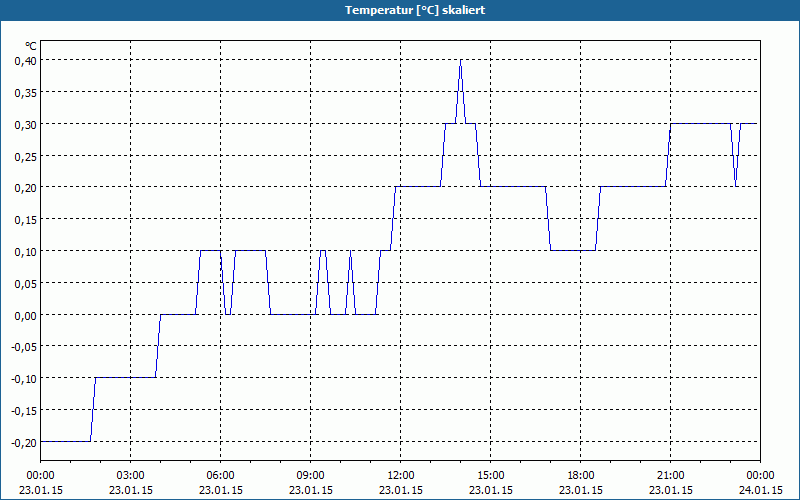This screenshot has width=800, height=500.
Task: Click the 0,35 y-axis label
Action: click(x=26, y=92)
